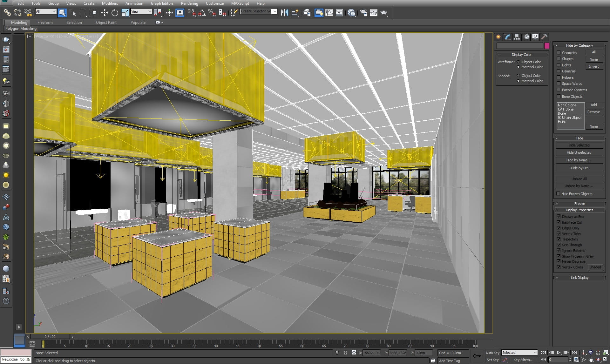
Task: Toggle Backface Cull checkbox
Action: click(x=559, y=222)
